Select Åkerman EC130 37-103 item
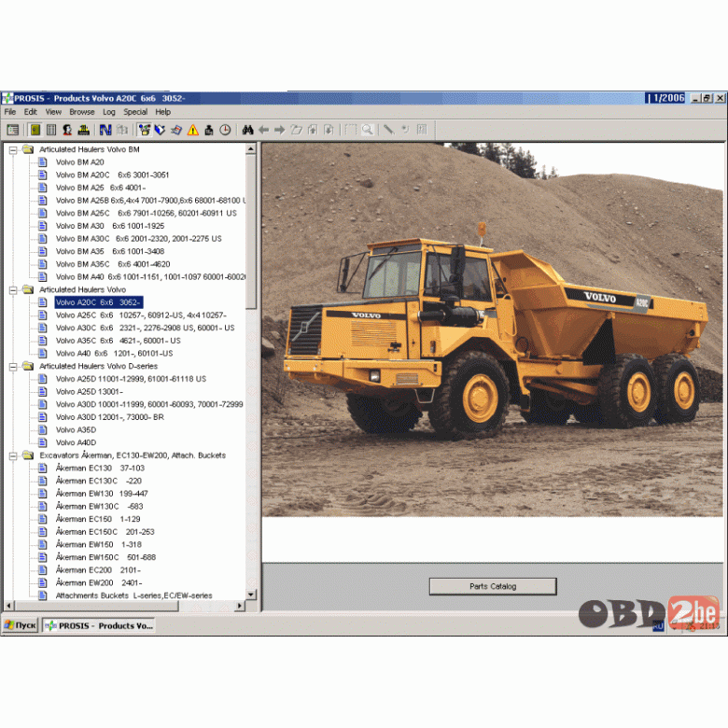Image resolution: width=728 pixels, height=728 pixels. [x=100, y=469]
